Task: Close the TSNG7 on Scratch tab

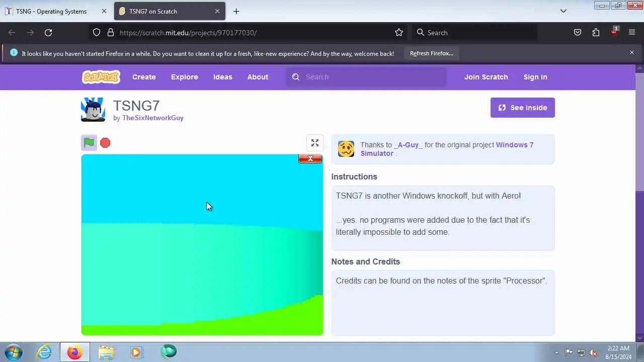Action: pyautogui.click(x=217, y=11)
